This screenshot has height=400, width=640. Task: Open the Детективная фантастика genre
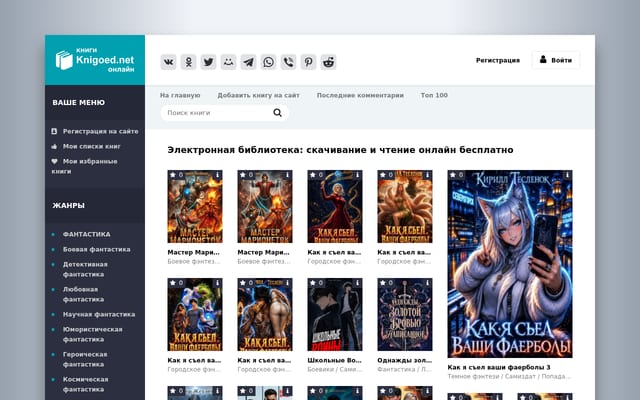85,269
